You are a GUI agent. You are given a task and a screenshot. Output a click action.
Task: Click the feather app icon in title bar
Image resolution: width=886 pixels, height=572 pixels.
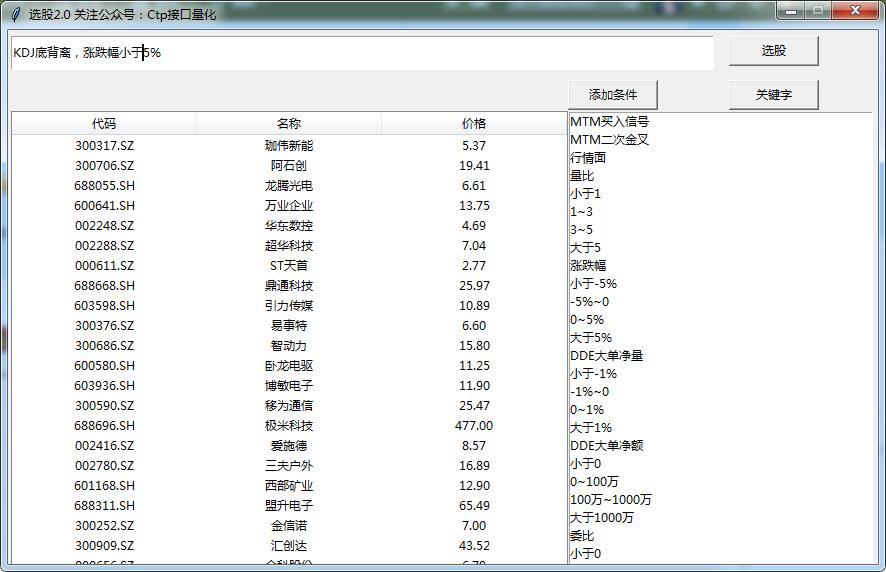(x=16, y=14)
